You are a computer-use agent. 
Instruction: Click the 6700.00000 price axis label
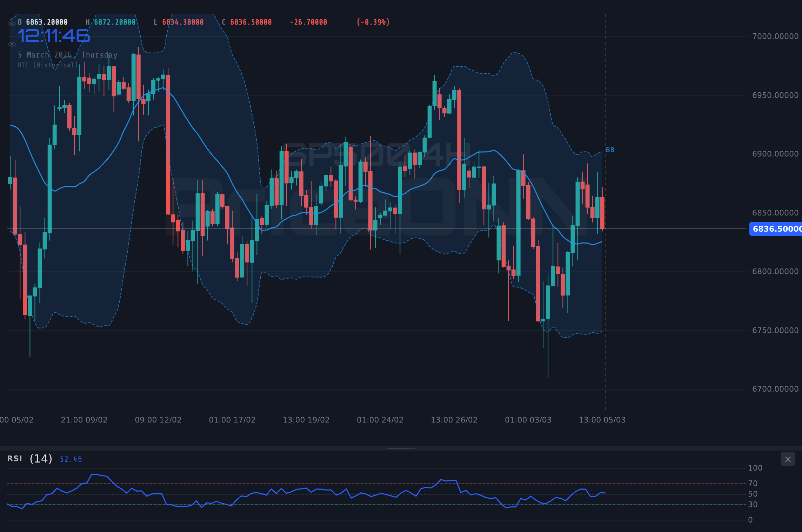775,389
